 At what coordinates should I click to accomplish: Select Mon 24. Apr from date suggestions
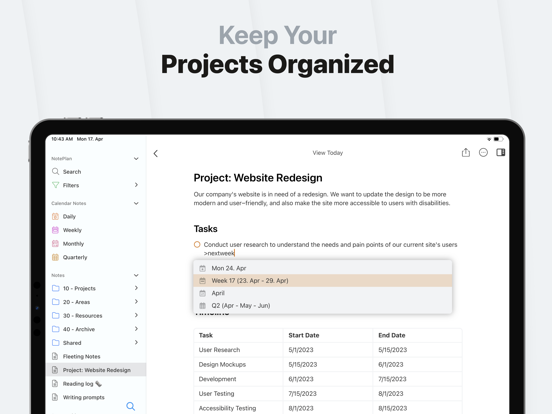tap(322, 268)
